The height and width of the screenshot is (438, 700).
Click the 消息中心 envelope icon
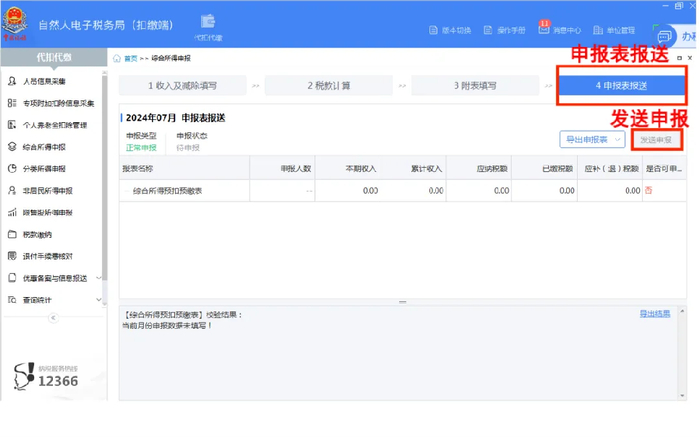point(546,30)
